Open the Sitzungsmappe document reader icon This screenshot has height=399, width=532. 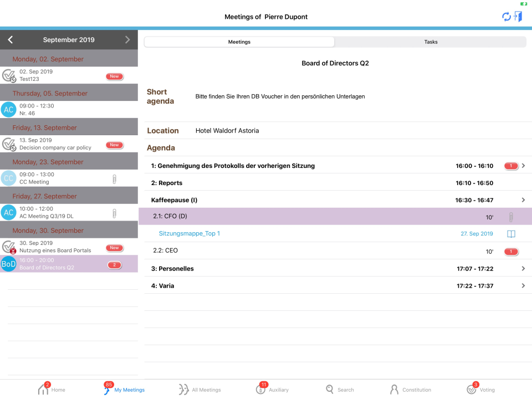[x=510, y=234]
